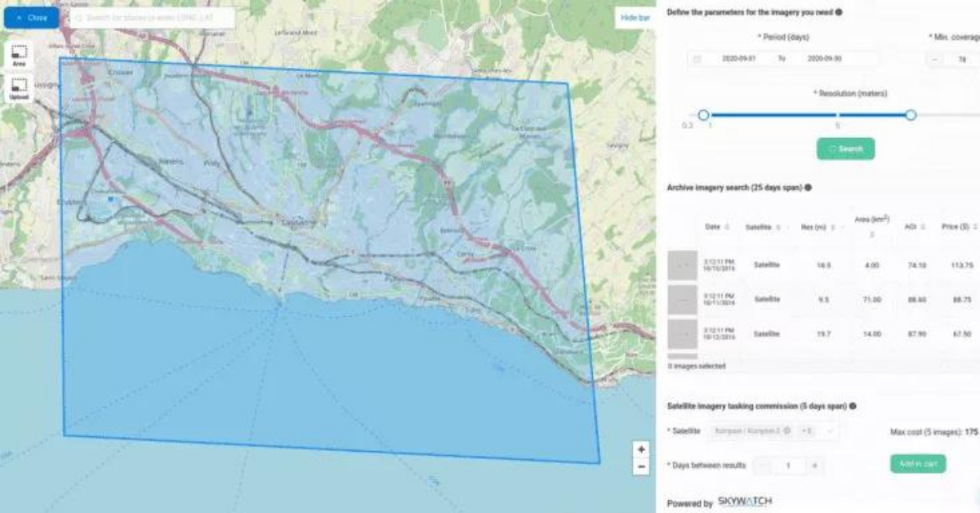The image size is (980, 513).
Task: Select the first imagery result thumbnail
Action: pyautogui.click(x=682, y=265)
